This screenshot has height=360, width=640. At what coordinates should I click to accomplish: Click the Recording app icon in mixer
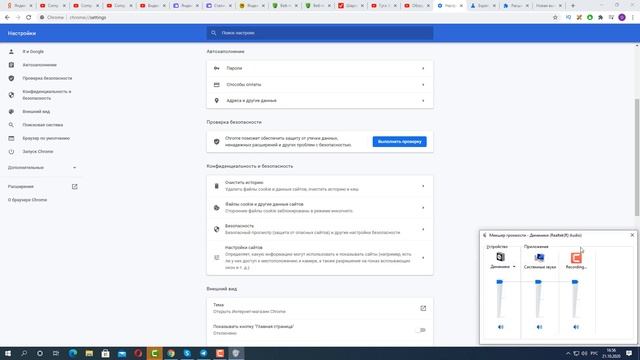point(576,258)
